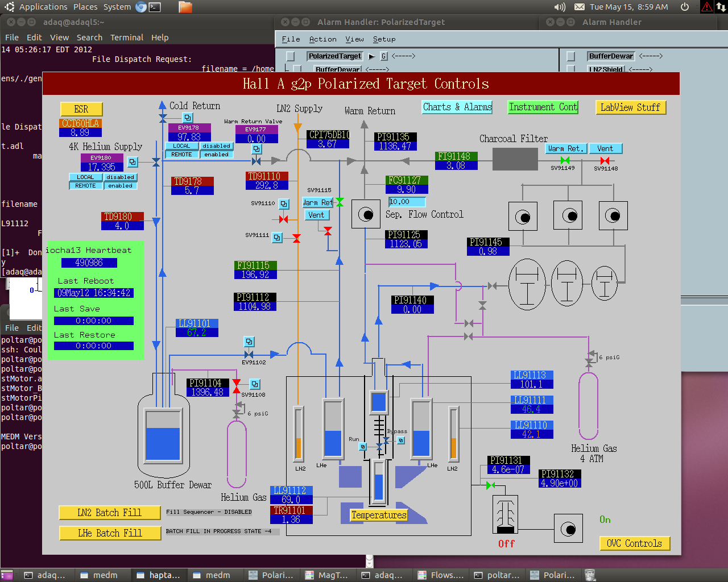Screen dimensions: 728x582
Task: Open the related display icon at Cold Return
Action: pos(188,118)
